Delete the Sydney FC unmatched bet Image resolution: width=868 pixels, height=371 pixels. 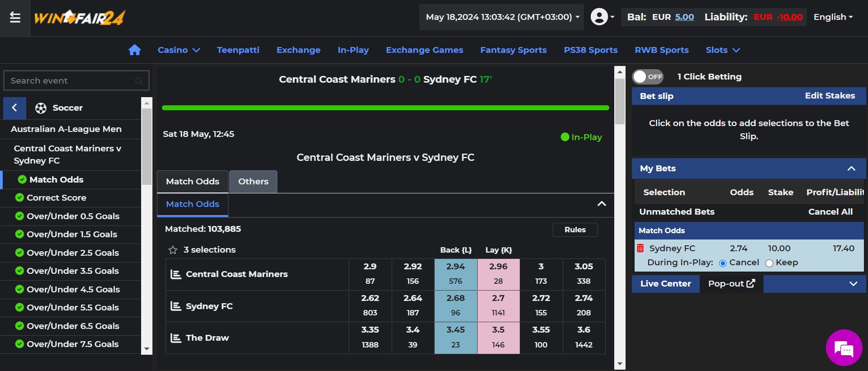coord(640,248)
